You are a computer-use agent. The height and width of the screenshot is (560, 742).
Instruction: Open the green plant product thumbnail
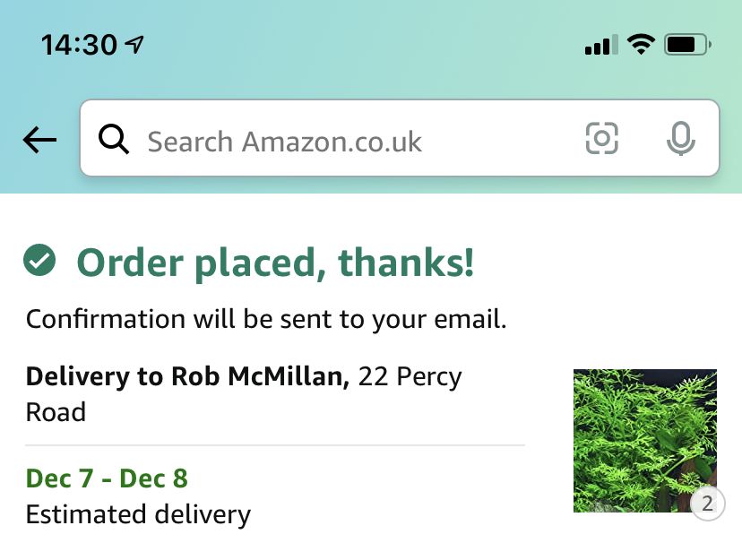pyautogui.click(x=645, y=440)
